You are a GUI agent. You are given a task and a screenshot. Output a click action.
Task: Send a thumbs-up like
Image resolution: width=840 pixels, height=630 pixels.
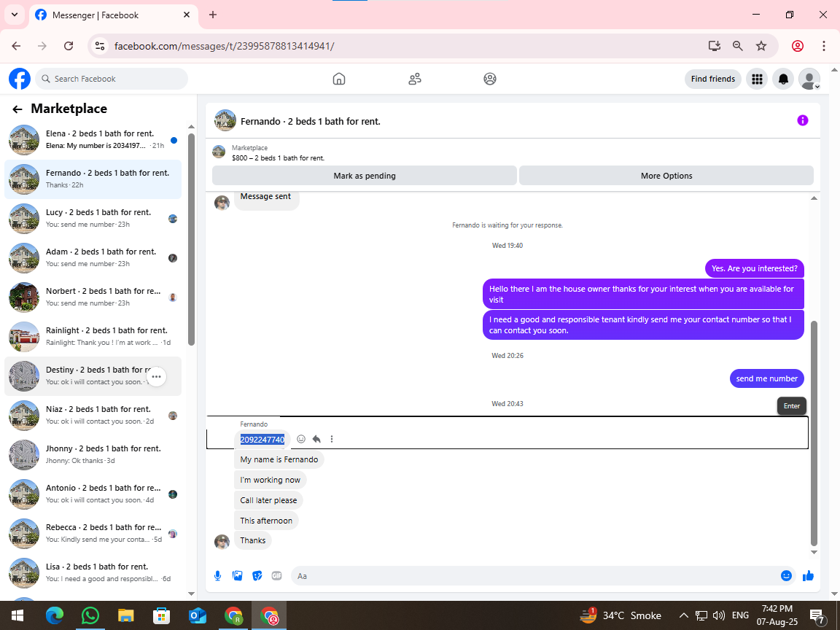coord(808,576)
